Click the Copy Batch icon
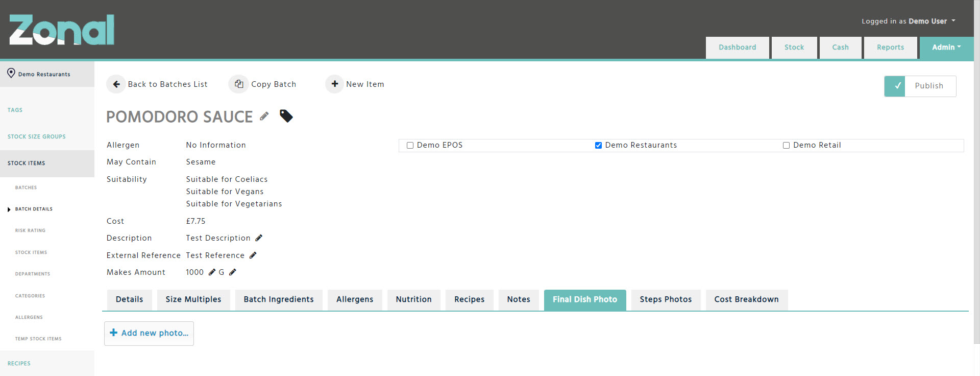The width and height of the screenshot is (980, 376). pos(239,84)
